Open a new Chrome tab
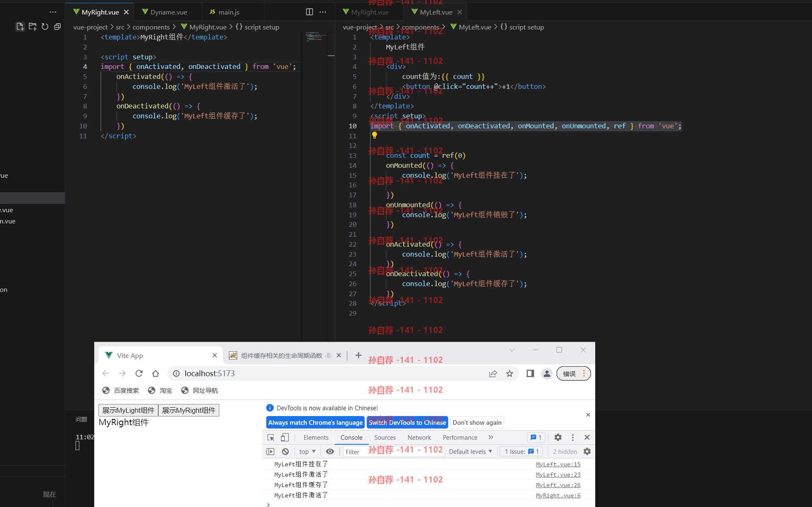Viewport: 812px width, 507px height. point(358,355)
